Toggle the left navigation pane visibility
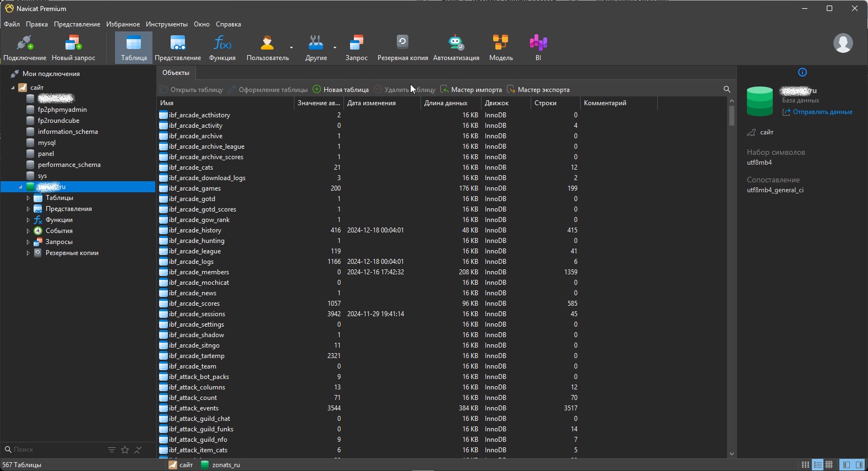 tap(847, 465)
